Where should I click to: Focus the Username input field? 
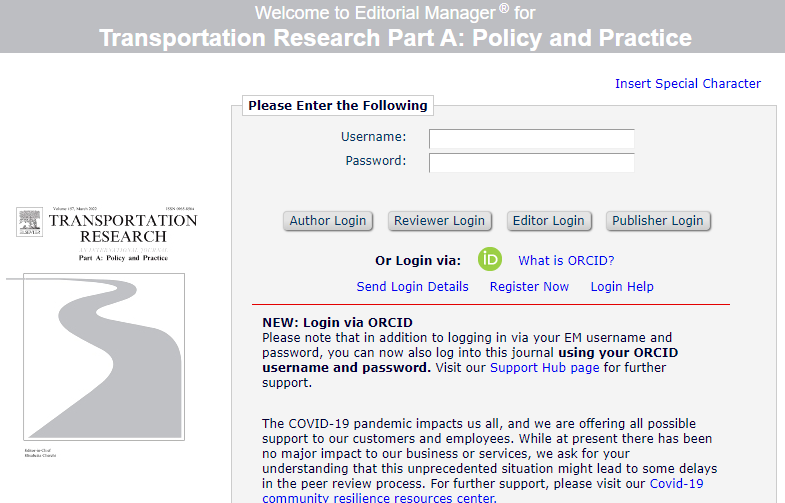tap(531, 138)
